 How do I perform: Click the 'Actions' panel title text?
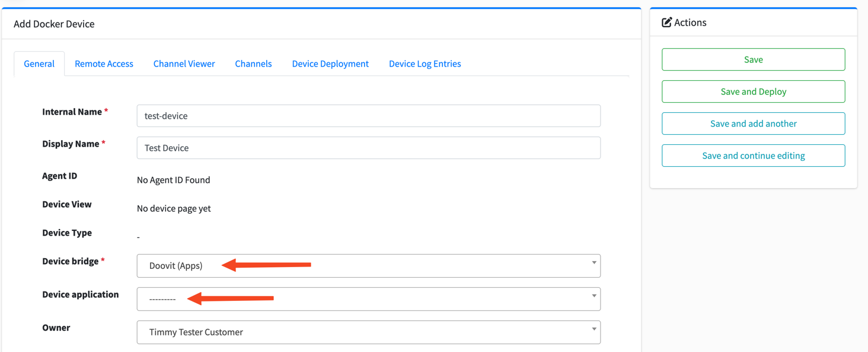[690, 23]
